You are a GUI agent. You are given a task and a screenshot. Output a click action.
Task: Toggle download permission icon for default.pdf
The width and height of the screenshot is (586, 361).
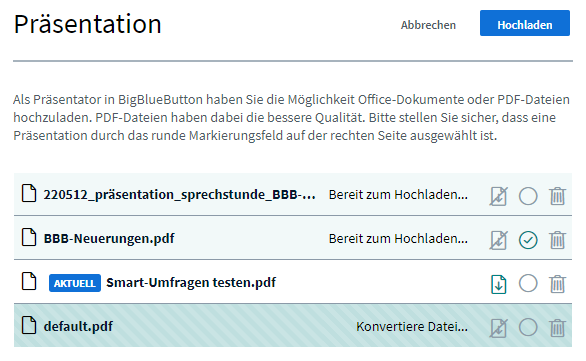coord(499,328)
